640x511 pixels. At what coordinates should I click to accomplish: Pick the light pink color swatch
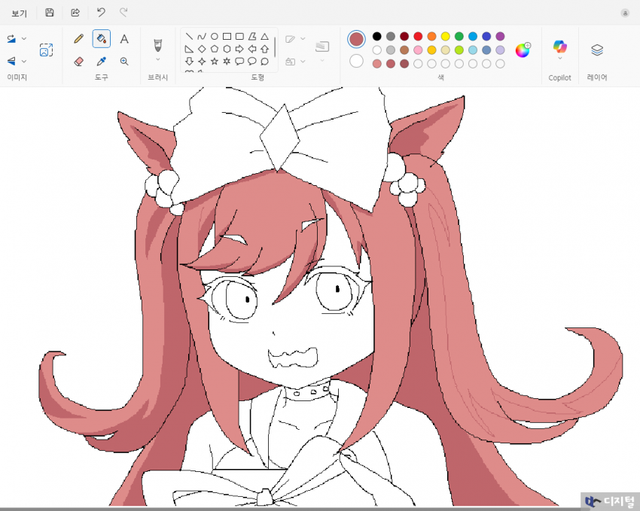click(x=418, y=50)
